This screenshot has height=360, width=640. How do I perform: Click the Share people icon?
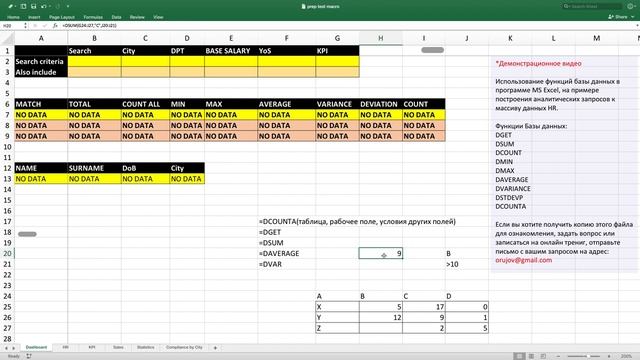coord(611,17)
